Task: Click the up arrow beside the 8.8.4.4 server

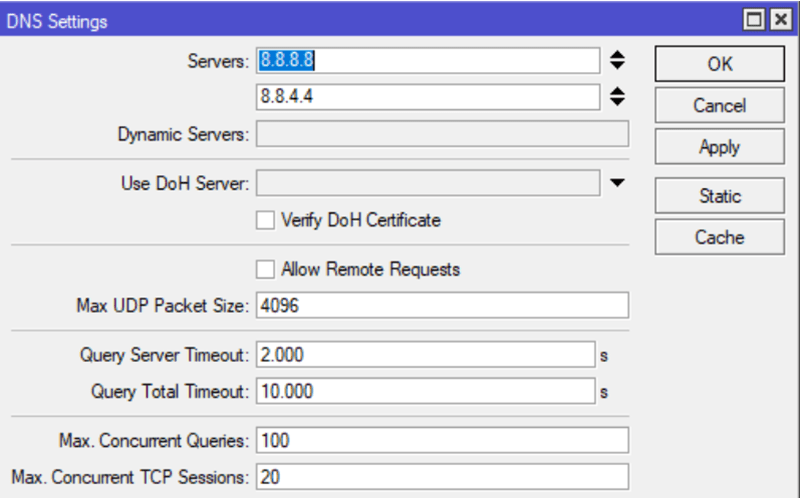Action: [x=617, y=91]
